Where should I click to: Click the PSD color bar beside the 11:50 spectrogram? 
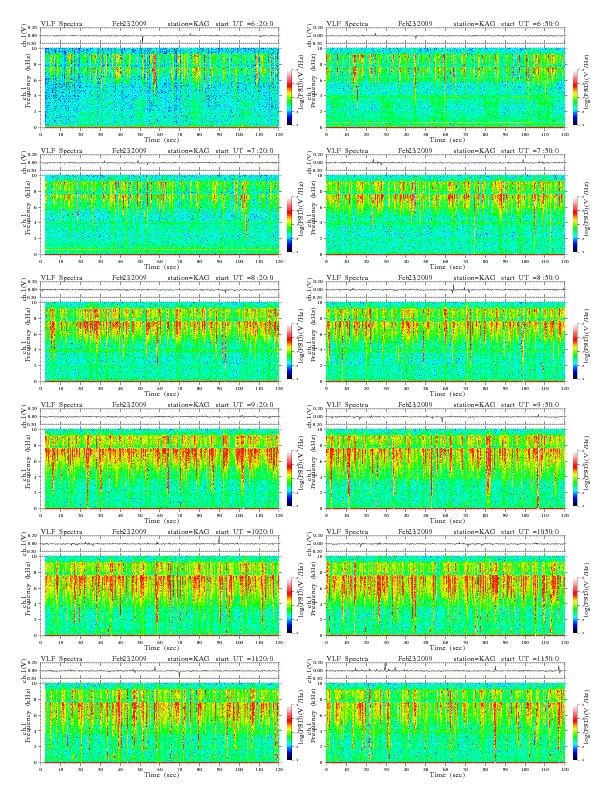(575, 732)
